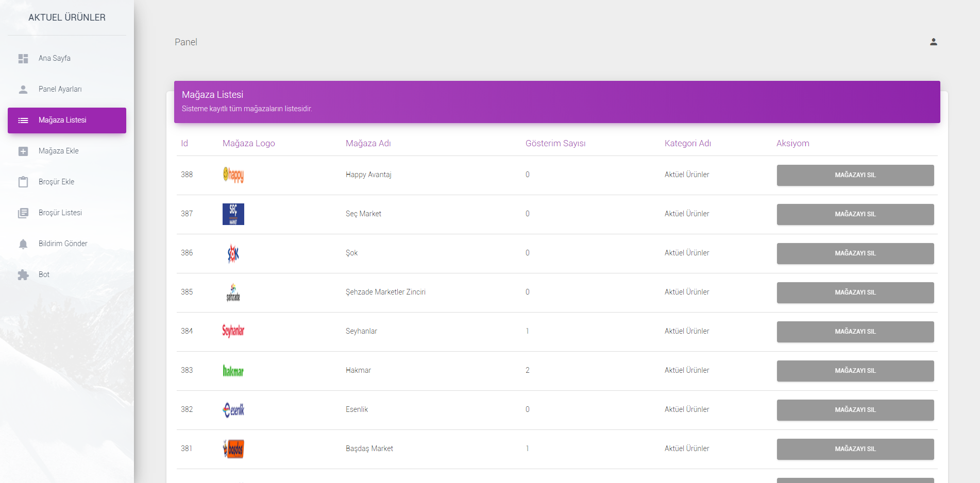Delete Seç Market store with Mağazayı Sil
This screenshot has height=483, width=980.
click(855, 214)
